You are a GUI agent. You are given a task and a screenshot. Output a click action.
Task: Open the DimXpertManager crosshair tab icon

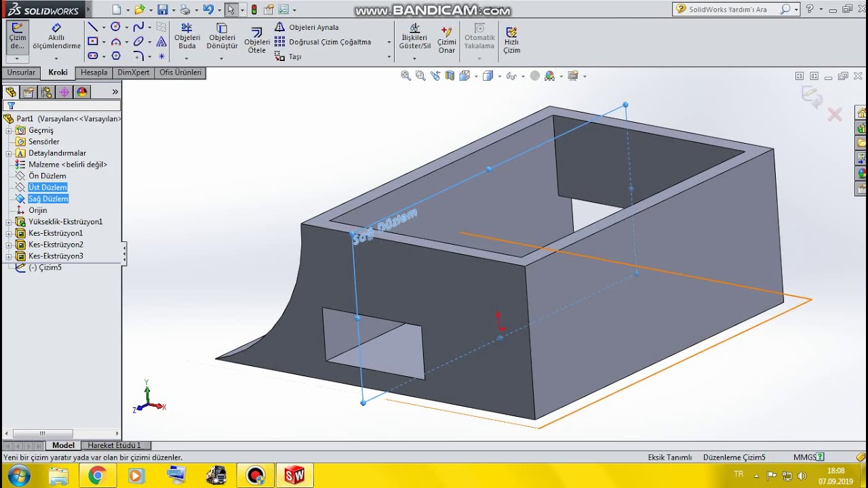[x=64, y=92]
